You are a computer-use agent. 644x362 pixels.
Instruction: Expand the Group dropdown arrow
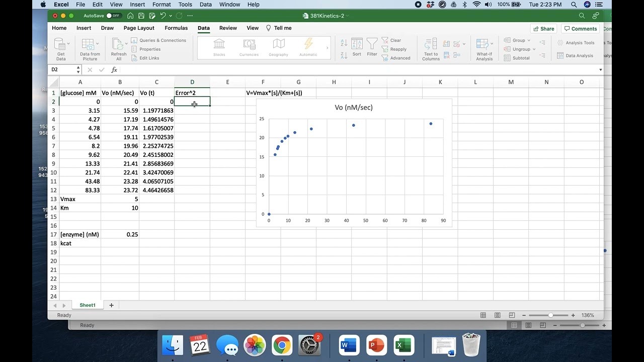tap(529, 40)
